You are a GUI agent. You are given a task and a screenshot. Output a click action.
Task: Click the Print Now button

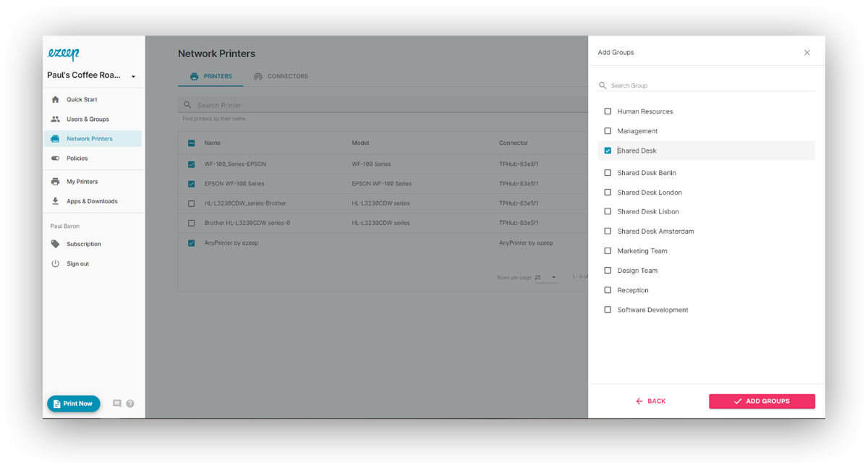coord(74,404)
